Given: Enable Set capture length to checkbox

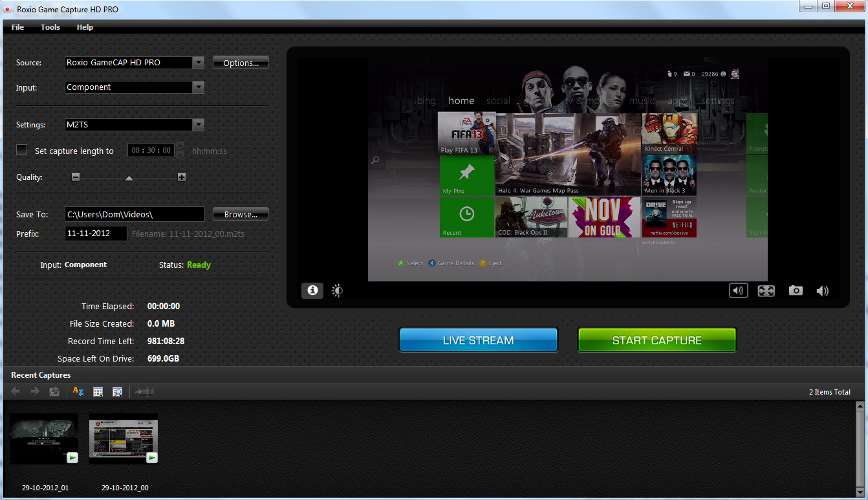Looking at the screenshot, I should pos(22,150).
